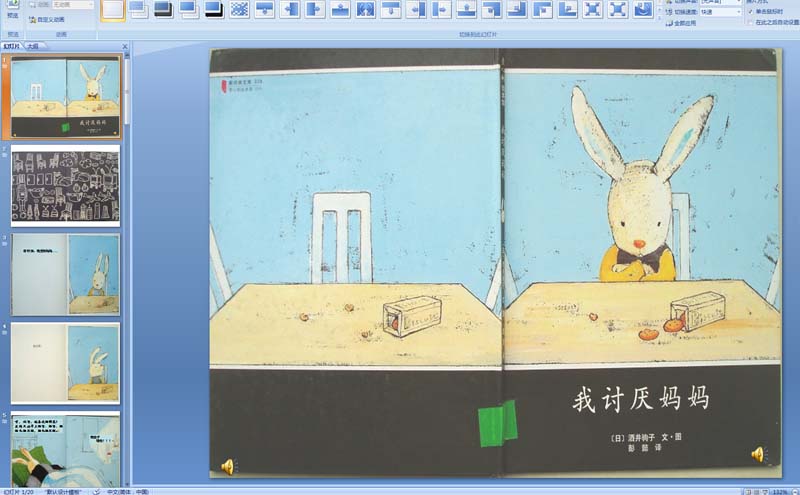Image resolution: width=800 pixels, height=495 pixels.
Task: Apply the Uncover Right-Down corner transition icon
Action: [x=542, y=9]
